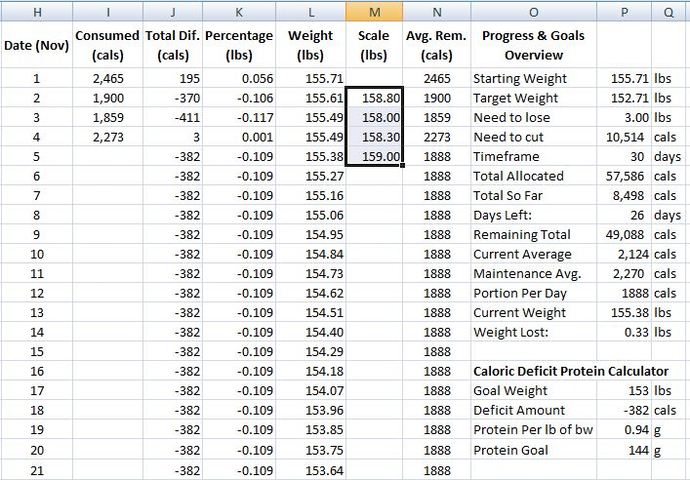Select column M header

click(374, 12)
